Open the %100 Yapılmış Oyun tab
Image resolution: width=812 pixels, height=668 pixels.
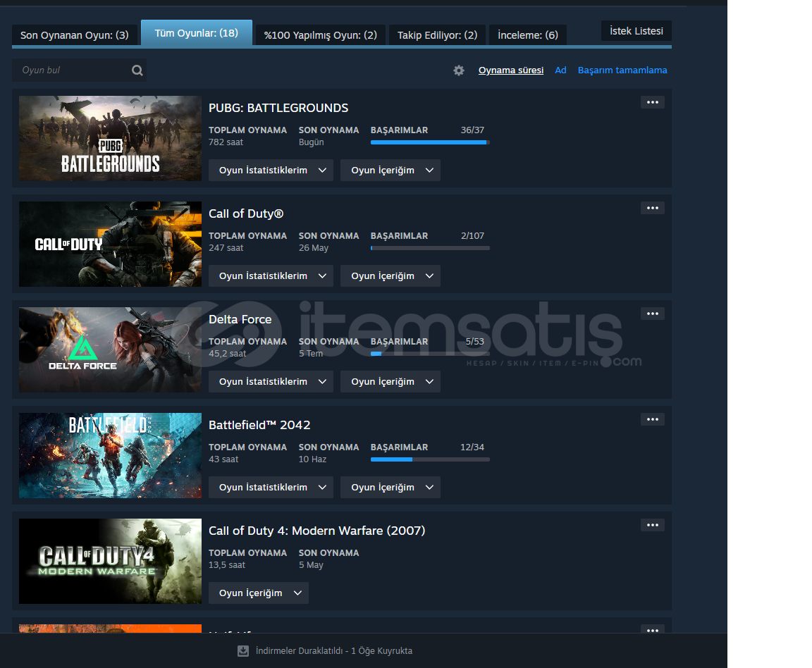(321, 35)
